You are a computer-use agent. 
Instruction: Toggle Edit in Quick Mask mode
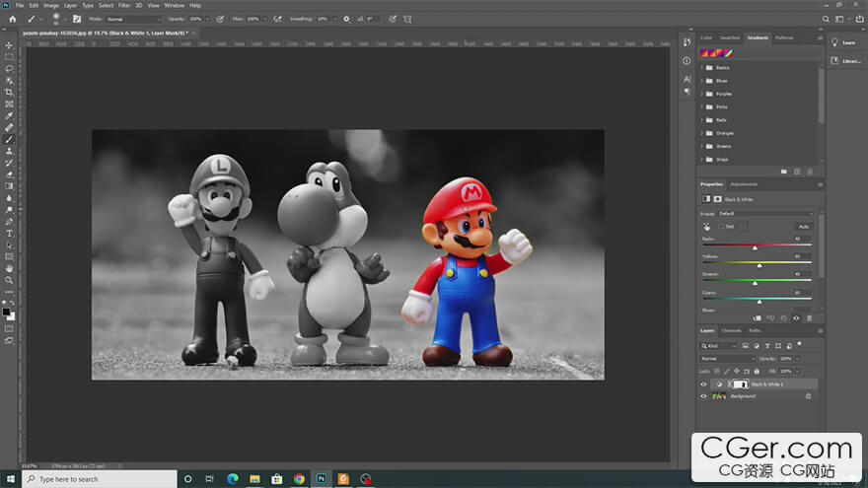[x=9, y=328]
